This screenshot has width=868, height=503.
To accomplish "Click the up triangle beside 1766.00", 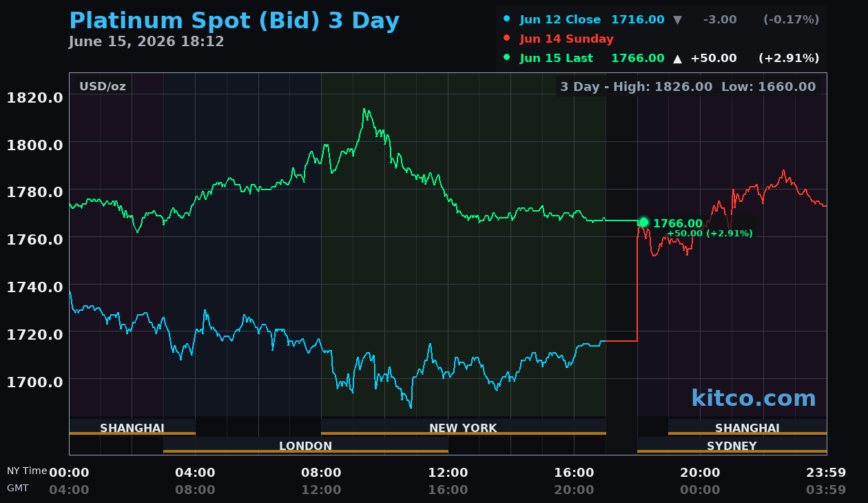I will coord(677,59).
